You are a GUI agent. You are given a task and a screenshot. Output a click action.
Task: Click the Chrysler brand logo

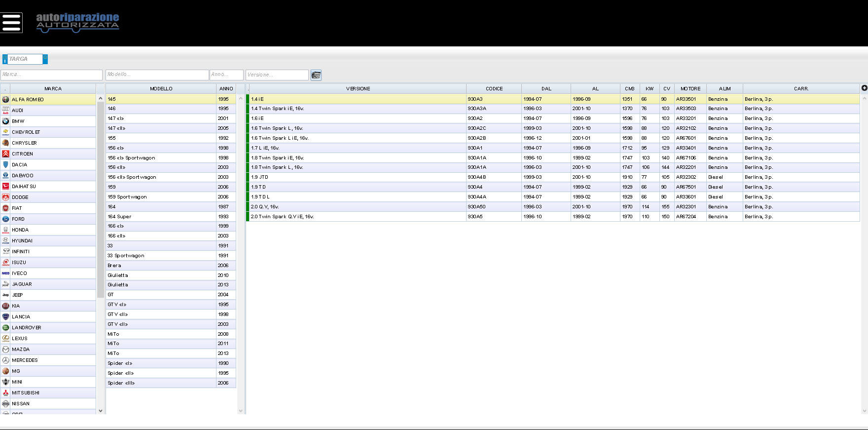5,143
